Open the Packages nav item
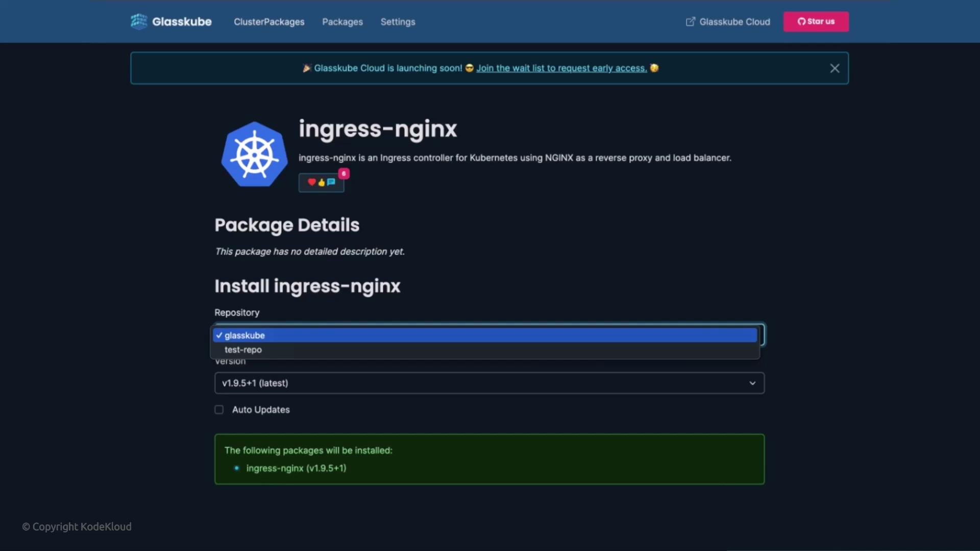Image resolution: width=980 pixels, height=551 pixels. [342, 22]
